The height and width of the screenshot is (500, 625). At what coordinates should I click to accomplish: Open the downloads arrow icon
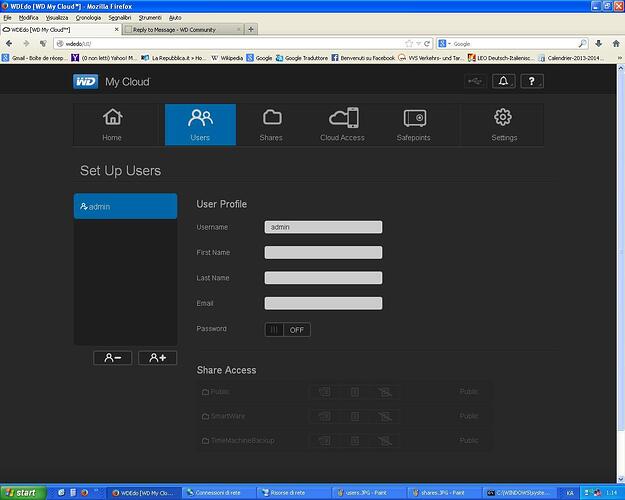pos(598,43)
